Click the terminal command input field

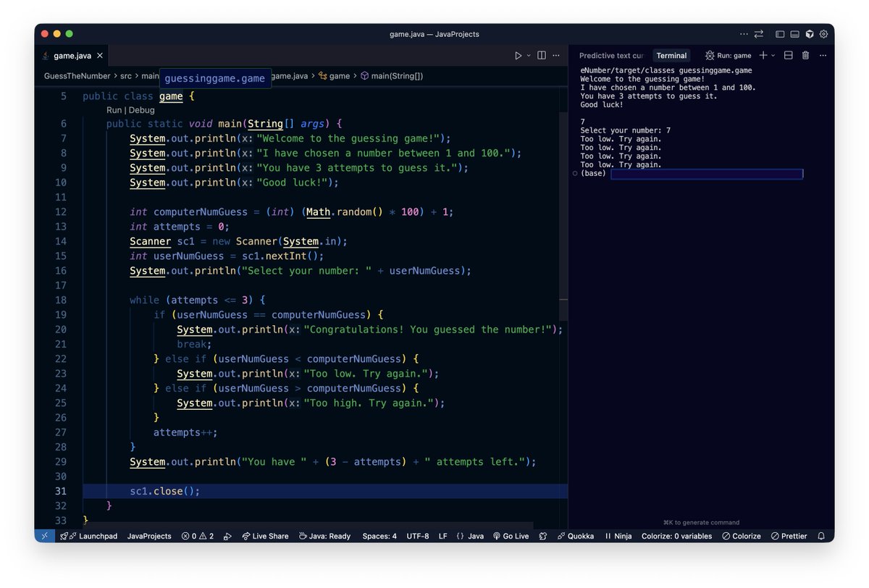(707, 174)
